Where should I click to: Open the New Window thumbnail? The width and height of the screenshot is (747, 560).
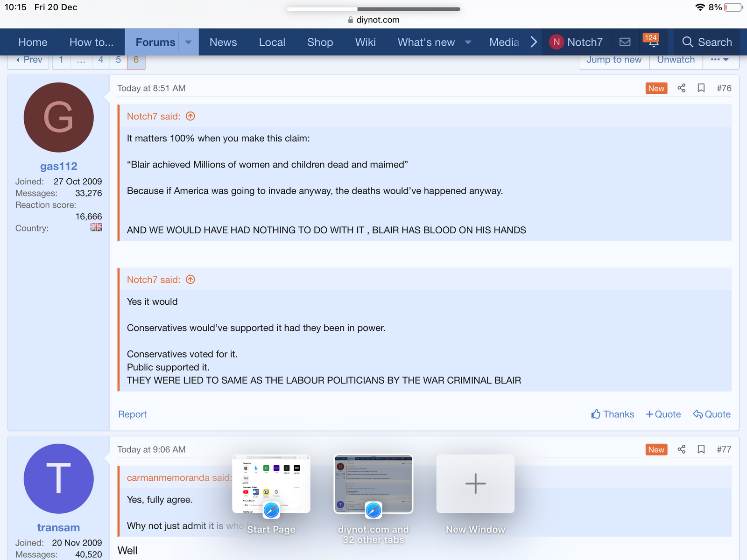475,484
